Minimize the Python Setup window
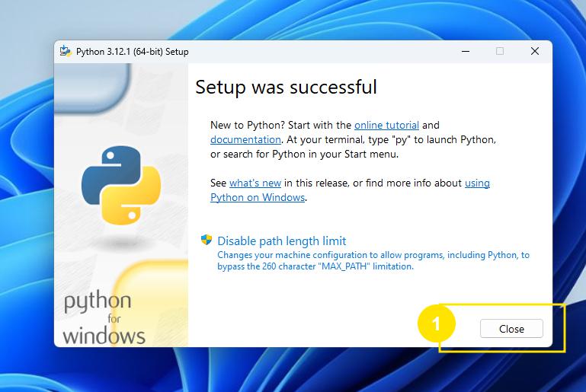Screen dimensions: 586x392 point(466,51)
